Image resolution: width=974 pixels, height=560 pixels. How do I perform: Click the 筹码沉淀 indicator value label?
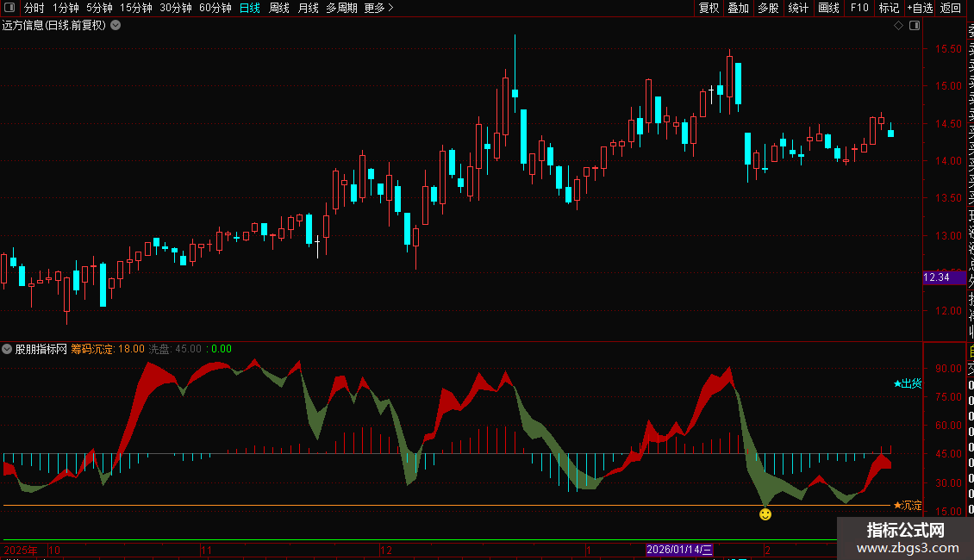pos(108,349)
